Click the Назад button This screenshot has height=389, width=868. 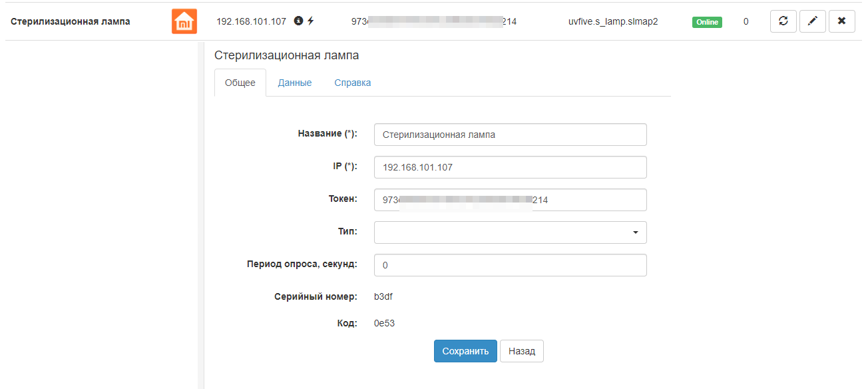pyautogui.click(x=521, y=351)
